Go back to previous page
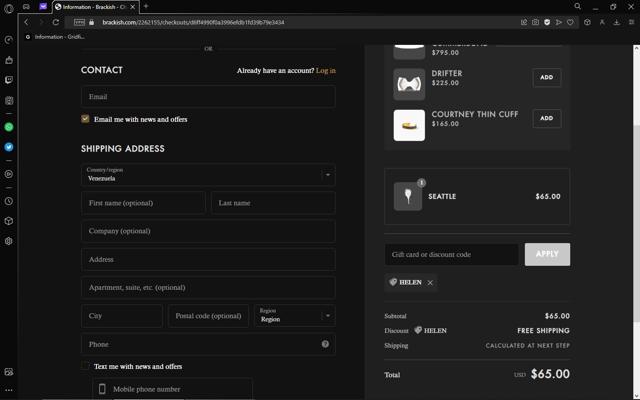Screen dimensions: 640x400 [x=27, y=22]
